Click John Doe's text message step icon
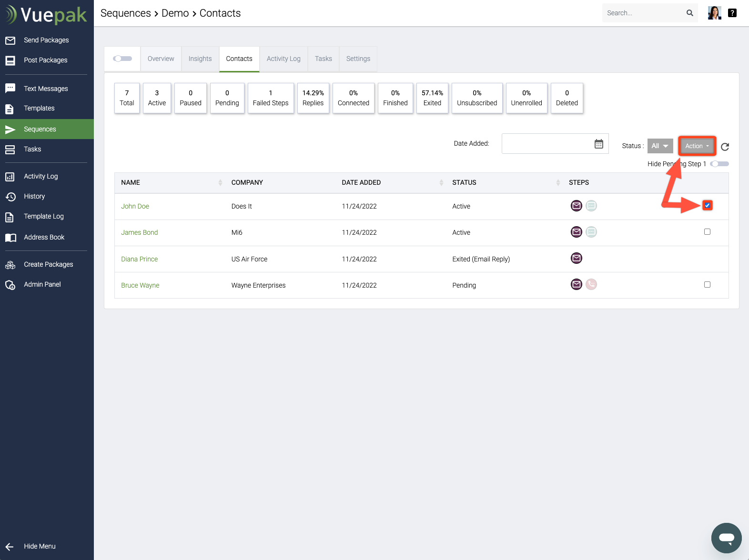The image size is (749, 560). (591, 206)
